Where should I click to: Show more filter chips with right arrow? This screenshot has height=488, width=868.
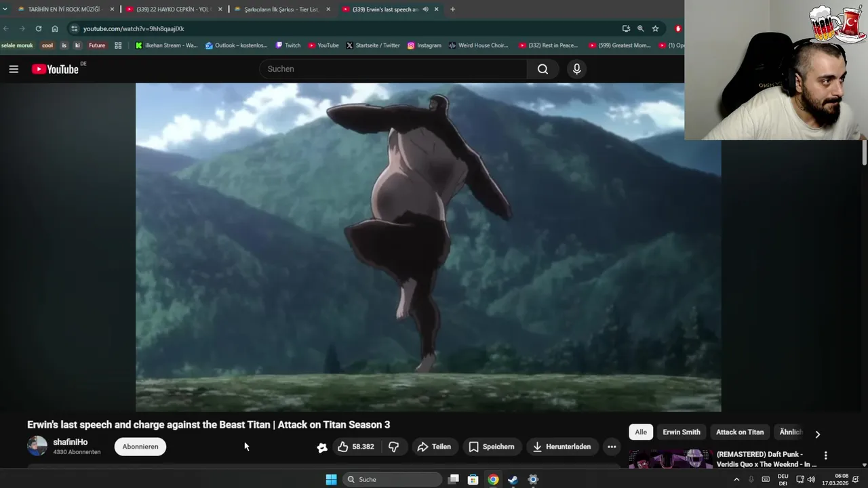coord(817,434)
